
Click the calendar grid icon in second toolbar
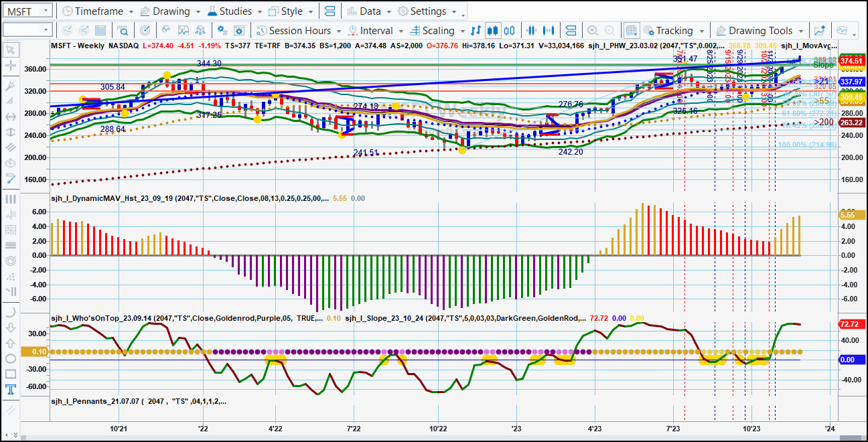pyautogui.click(x=100, y=30)
